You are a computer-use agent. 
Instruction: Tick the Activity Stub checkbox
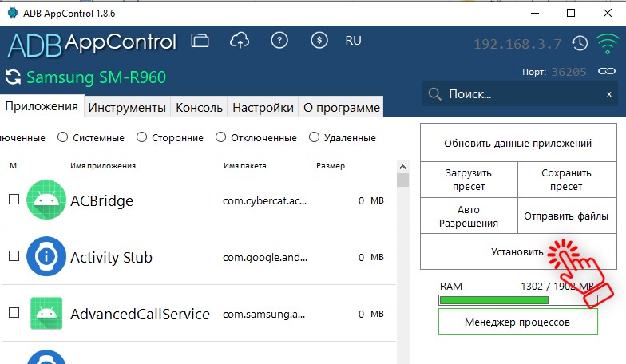point(14,256)
